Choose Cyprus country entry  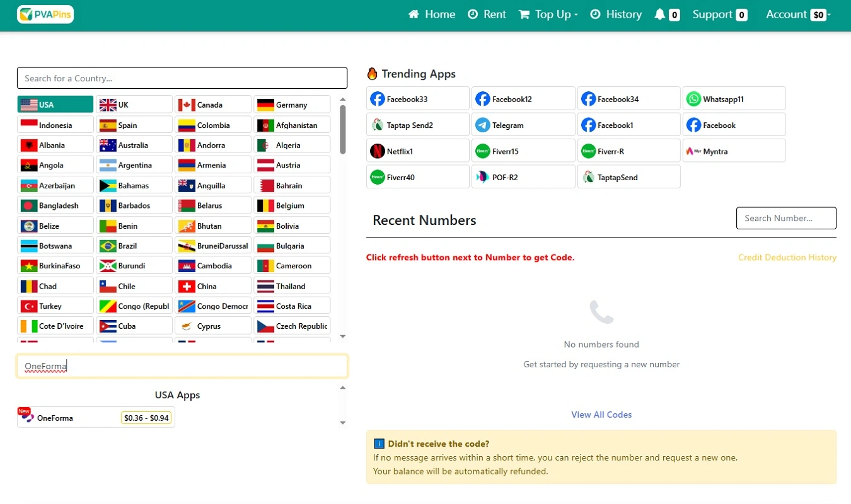213,326
